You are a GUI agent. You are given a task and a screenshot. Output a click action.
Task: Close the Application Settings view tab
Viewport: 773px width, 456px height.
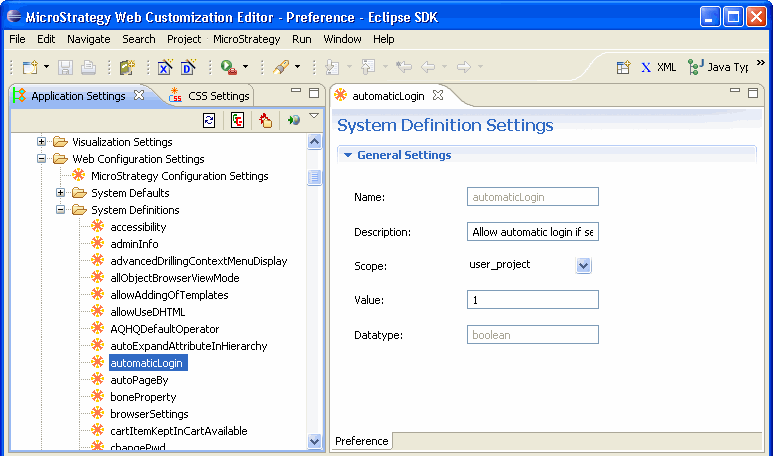pos(140,95)
